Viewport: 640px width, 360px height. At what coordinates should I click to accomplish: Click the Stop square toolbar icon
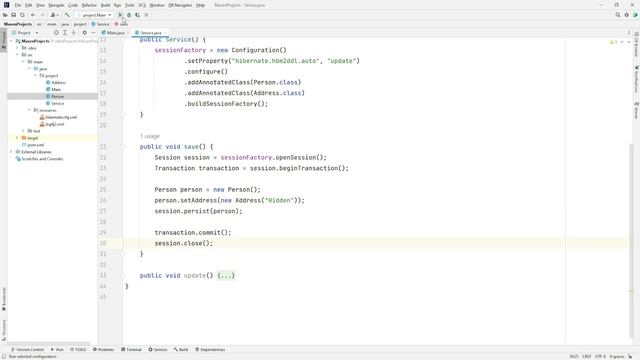(x=146, y=15)
